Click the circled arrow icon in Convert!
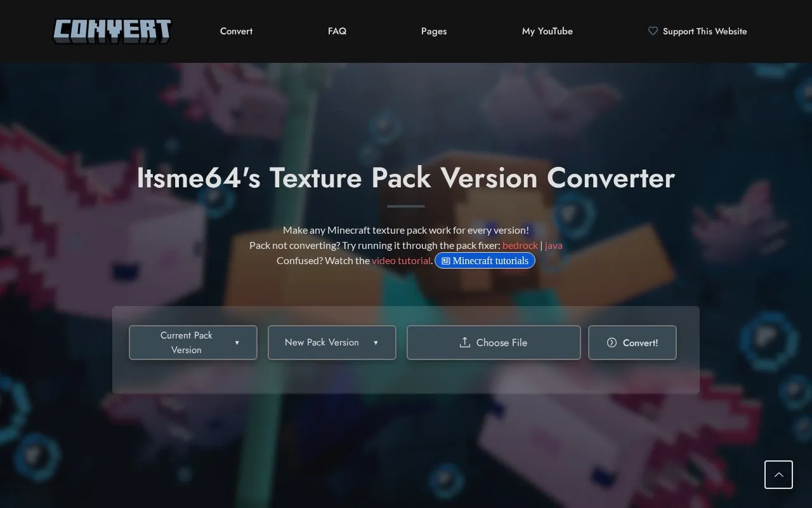The height and width of the screenshot is (508, 812). click(x=612, y=342)
